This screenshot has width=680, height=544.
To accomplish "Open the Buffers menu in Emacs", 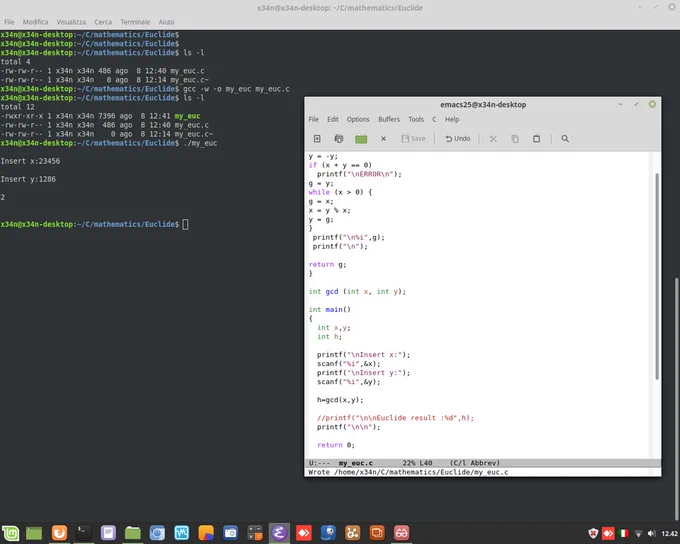I will click(x=389, y=119).
